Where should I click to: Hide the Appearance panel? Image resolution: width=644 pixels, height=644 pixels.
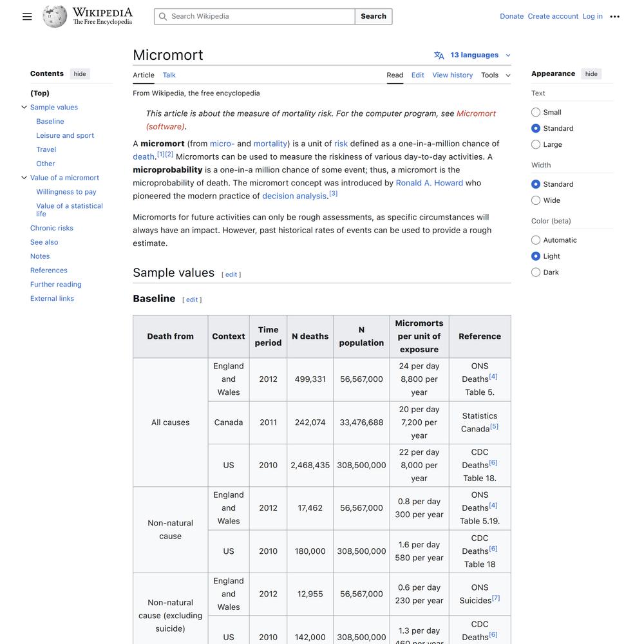591,74
